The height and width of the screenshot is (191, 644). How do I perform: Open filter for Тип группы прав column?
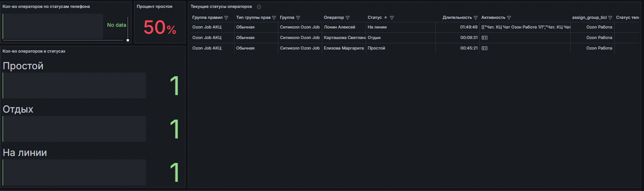click(x=274, y=18)
